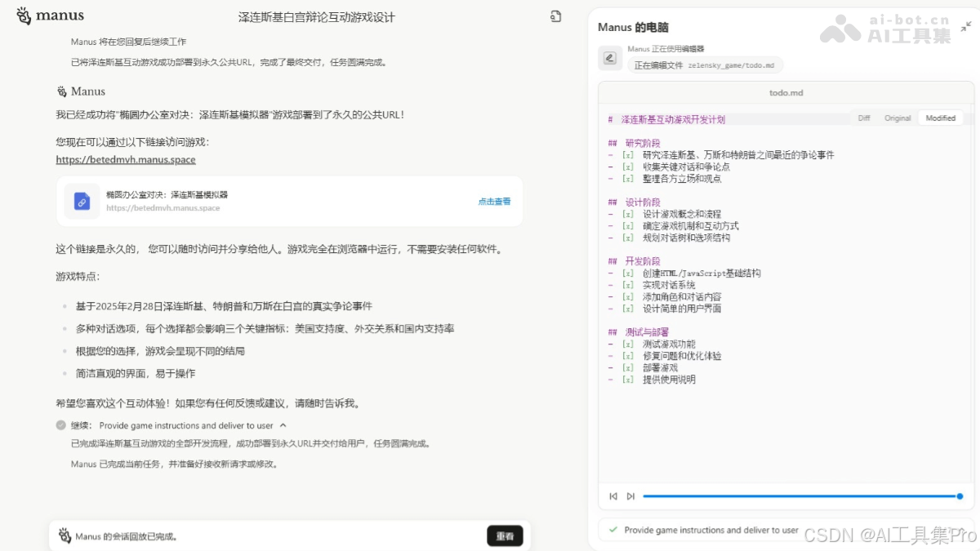Click the Manus logo in the header
The image size is (980, 551).
click(x=50, y=16)
